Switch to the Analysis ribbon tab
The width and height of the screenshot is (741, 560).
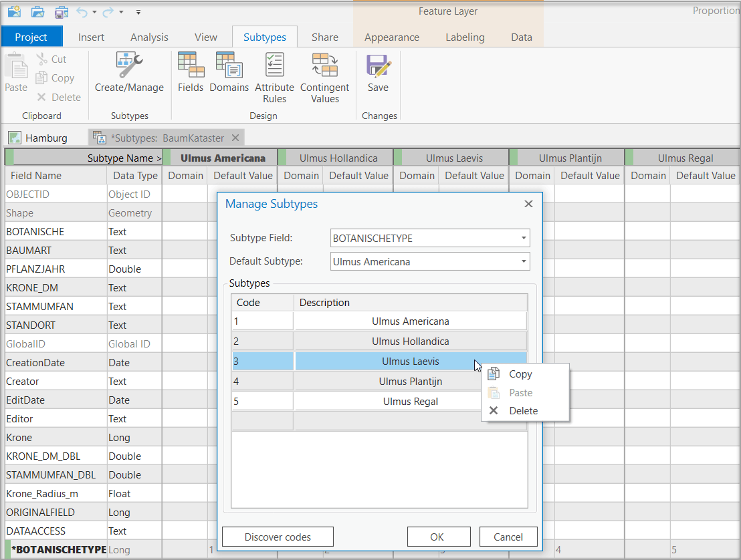[x=149, y=37]
